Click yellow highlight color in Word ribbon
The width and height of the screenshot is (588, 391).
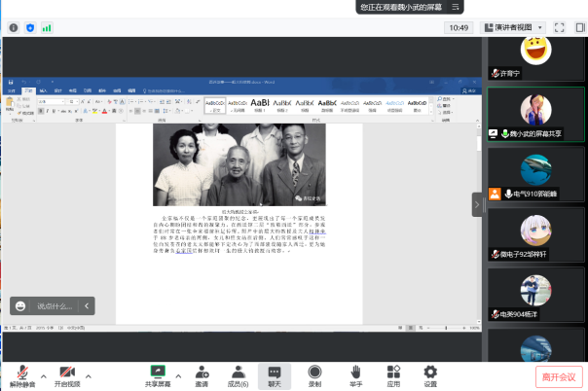pos(94,111)
